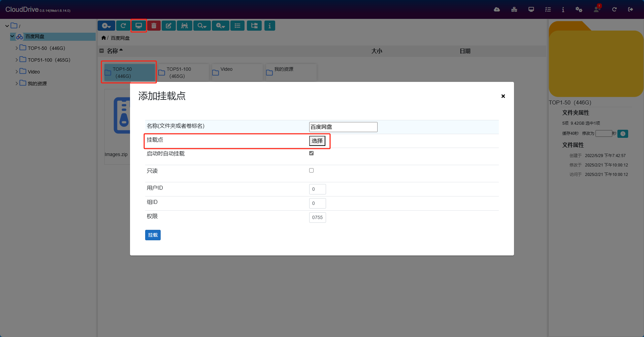Select TOP1-50 (446G) tree item
The width and height of the screenshot is (644, 337).
click(x=46, y=48)
